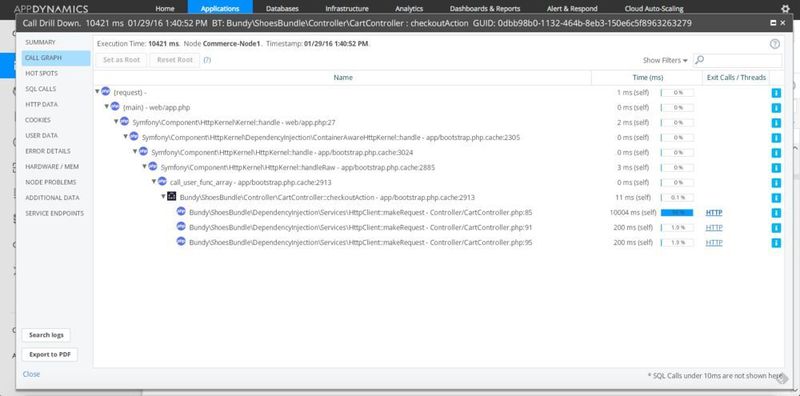Open HTTP exit call link for CartController.php:95
800x396 pixels.
(714, 243)
